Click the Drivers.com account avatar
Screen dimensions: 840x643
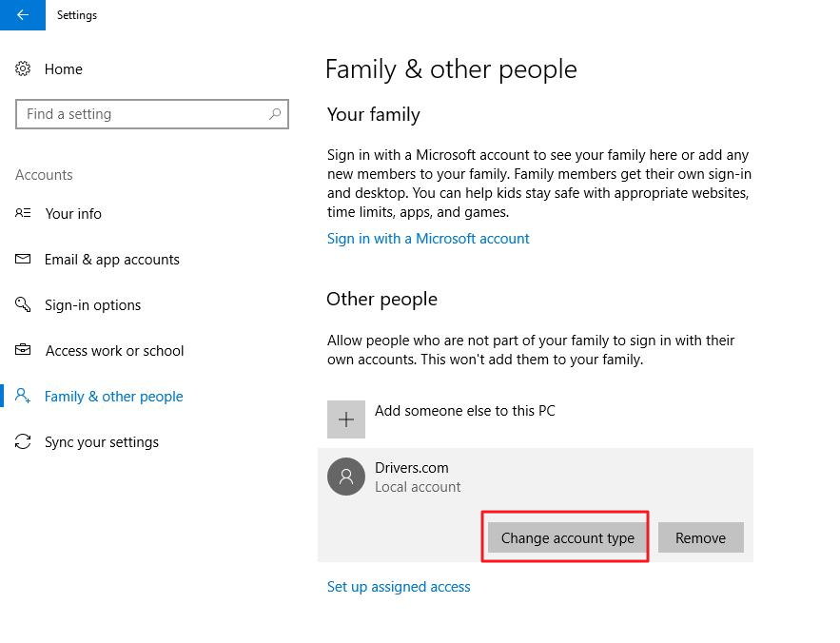pyautogui.click(x=346, y=477)
